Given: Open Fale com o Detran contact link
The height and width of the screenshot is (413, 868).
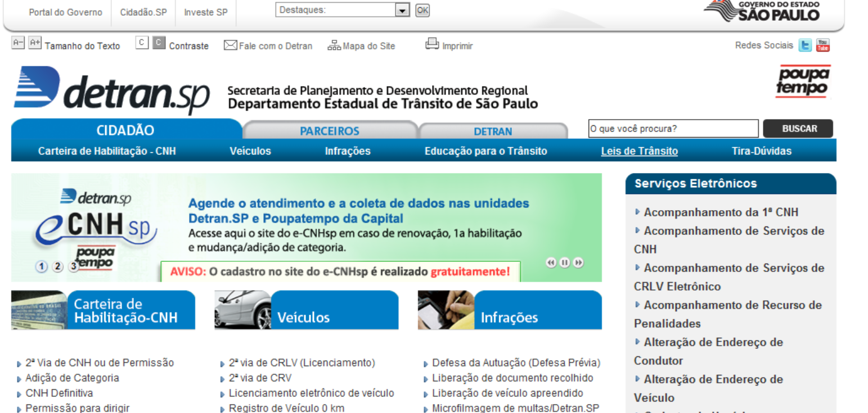Looking at the screenshot, I should click(x=268, y=46).
